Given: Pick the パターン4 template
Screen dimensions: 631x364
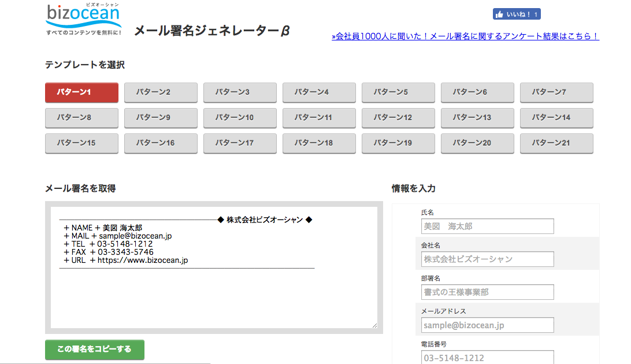Looking at the screenshot, I should coord(319,92).
